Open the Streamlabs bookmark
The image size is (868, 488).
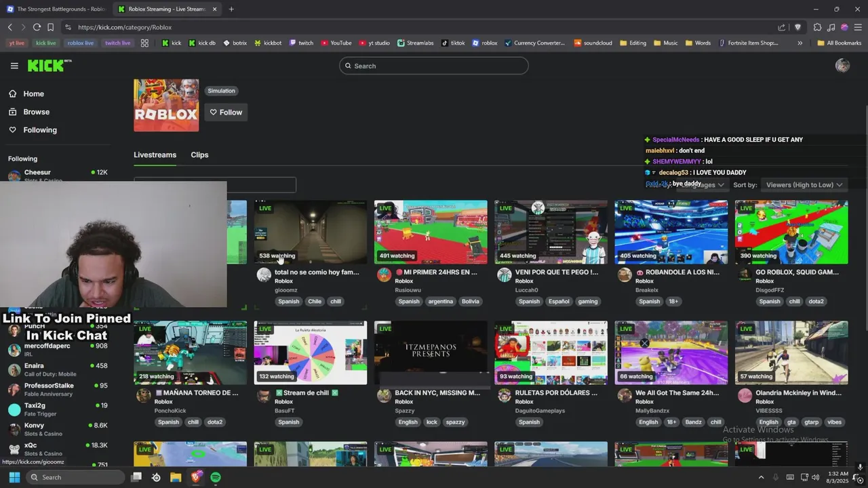pos(416,43)
